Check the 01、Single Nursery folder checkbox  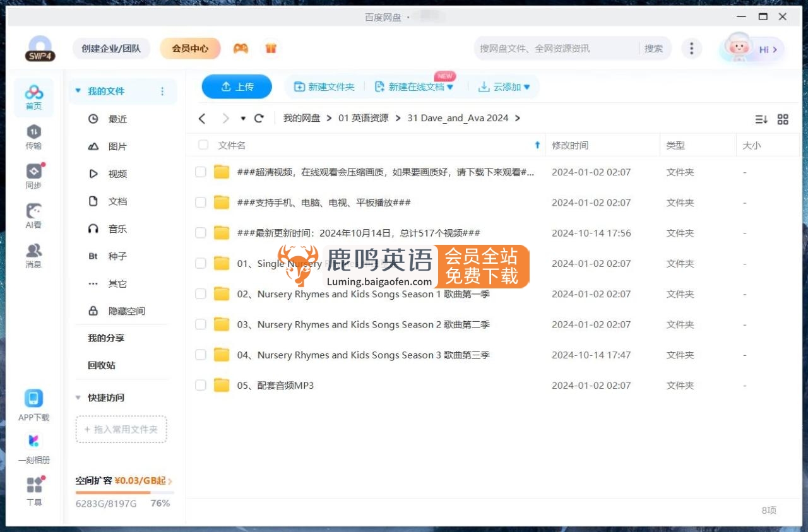(201, 263)
